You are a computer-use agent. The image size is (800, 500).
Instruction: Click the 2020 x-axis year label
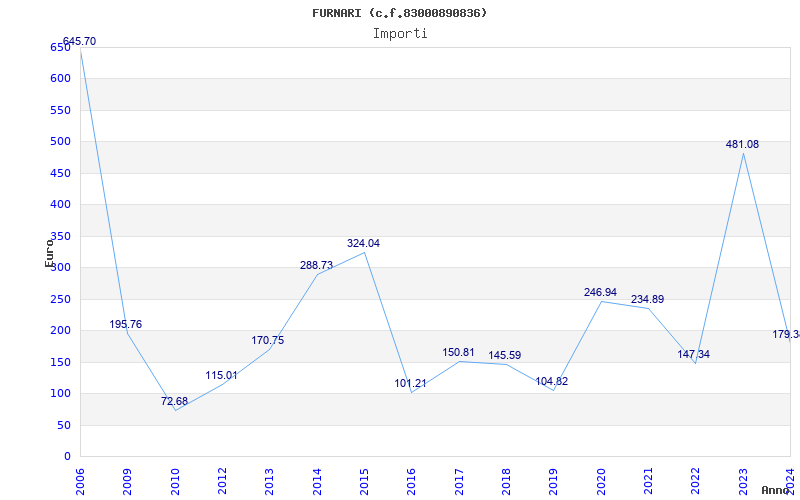pos(601,481)
